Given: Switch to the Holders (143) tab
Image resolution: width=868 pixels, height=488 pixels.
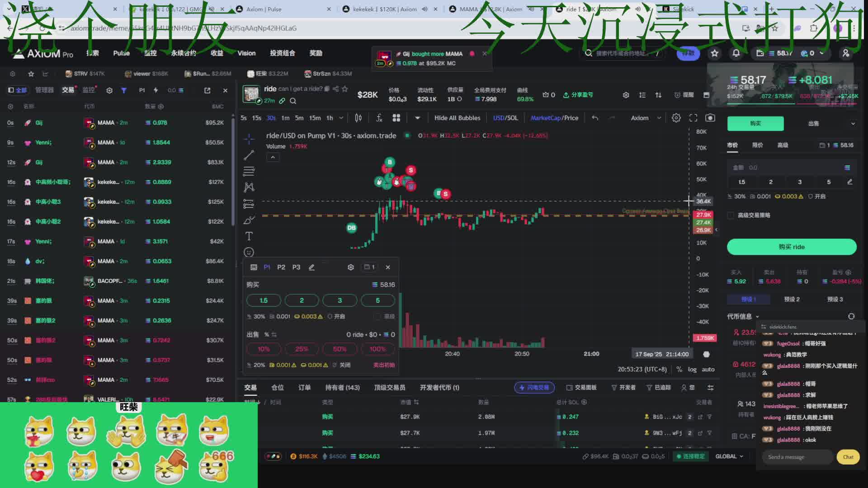Looking at the screenshot, I should coord(342,387).
